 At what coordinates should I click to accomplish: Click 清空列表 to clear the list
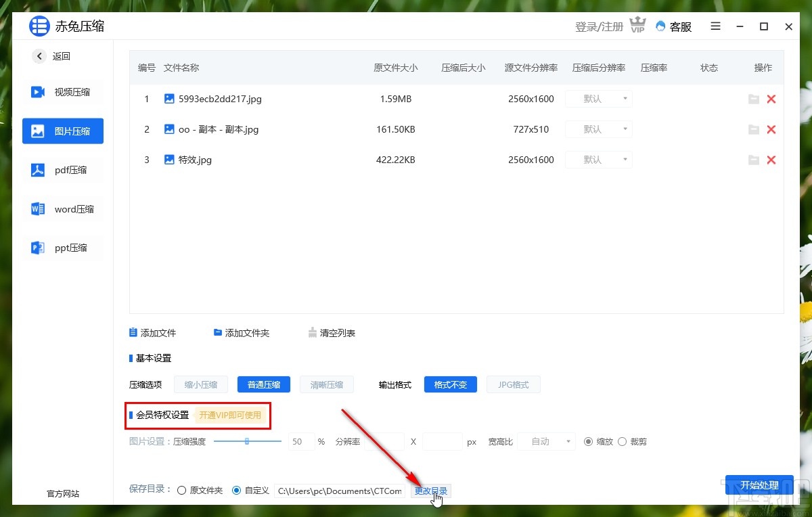coord(332,333)
